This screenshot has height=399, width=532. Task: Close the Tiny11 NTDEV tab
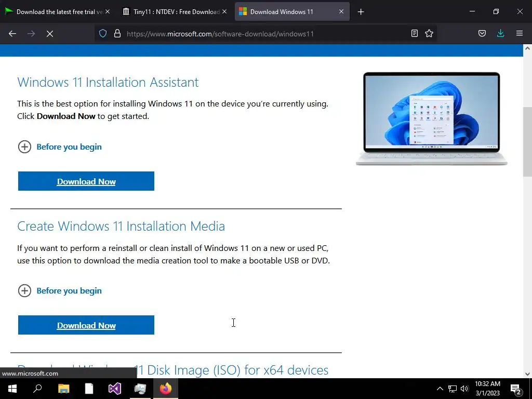pyautogui.click(x=224, y=11)
